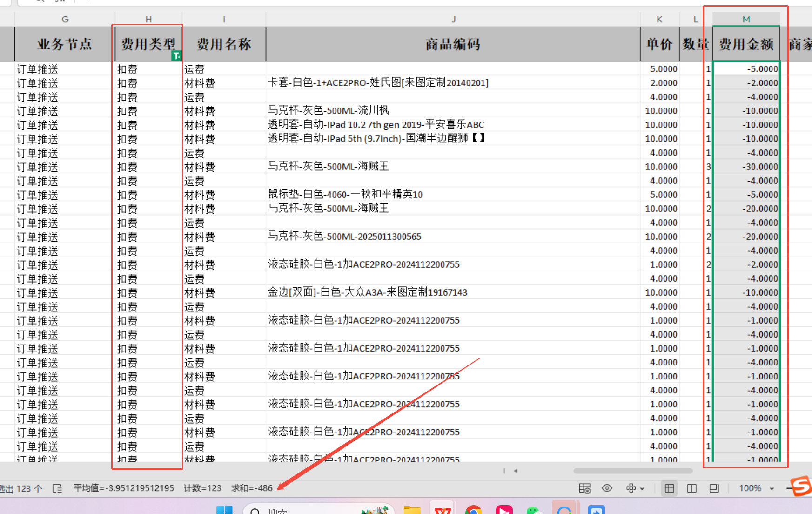Click the scroll left arrow on horizontal scrollbar
The width and height of the screenshot is (812, 514).
tap(516, 471)
